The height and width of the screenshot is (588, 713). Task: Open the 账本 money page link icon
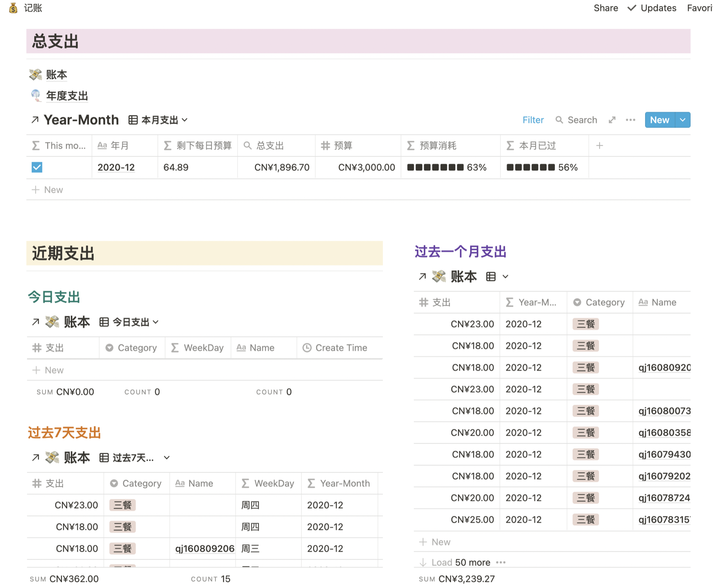click(36, 75)
